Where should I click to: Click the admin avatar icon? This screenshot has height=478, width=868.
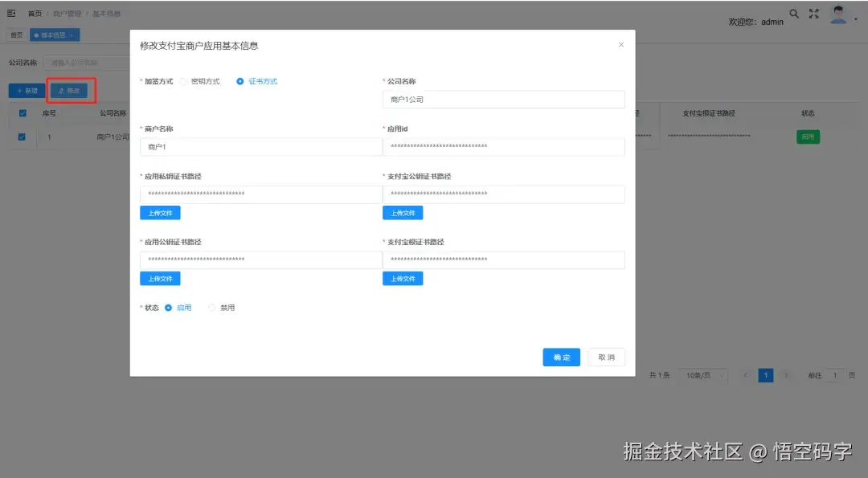837,14
